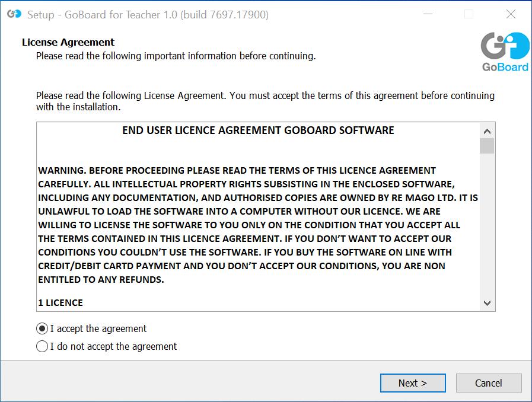This screenshot has width=532, height=402.
Task: Click the GoBoard icon in title bar
Action: coord(14,14)
